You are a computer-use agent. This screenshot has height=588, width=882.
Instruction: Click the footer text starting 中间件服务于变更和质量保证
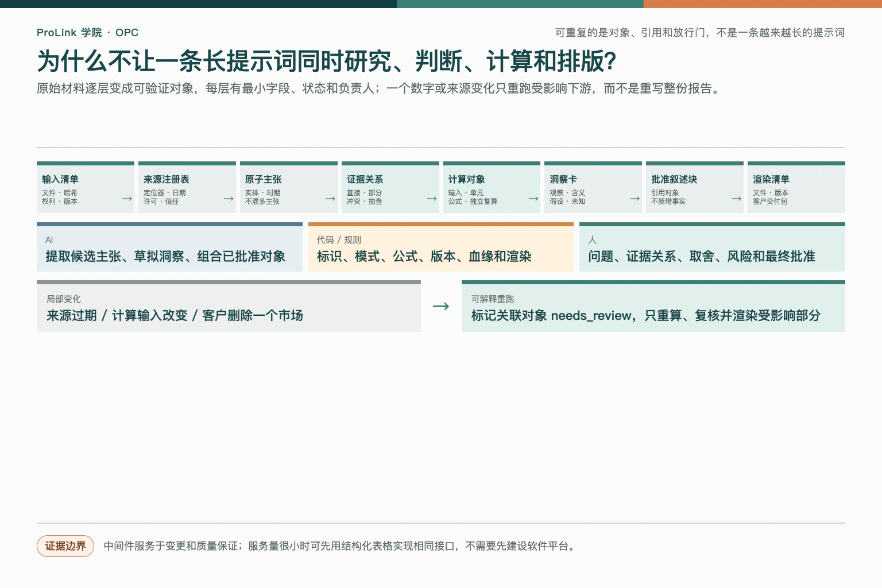click(x=341, y=546)
